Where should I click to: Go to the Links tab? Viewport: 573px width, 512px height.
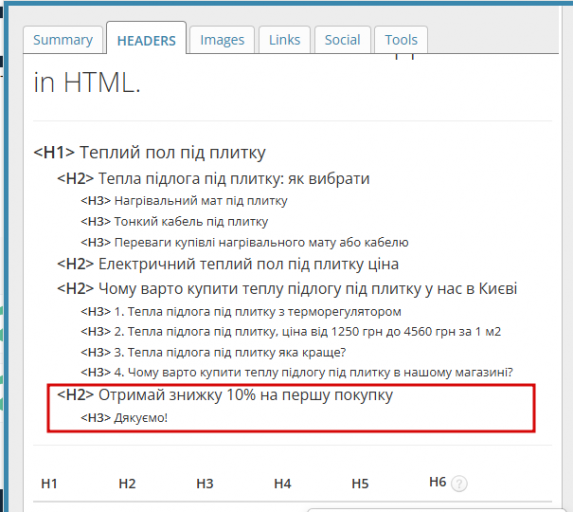285,40
